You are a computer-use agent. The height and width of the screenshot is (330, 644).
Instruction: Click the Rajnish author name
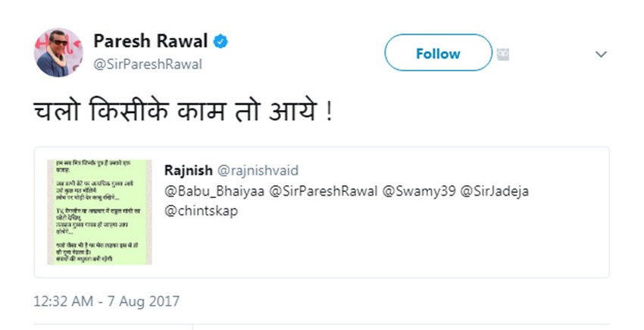click(x=188, y=171)
